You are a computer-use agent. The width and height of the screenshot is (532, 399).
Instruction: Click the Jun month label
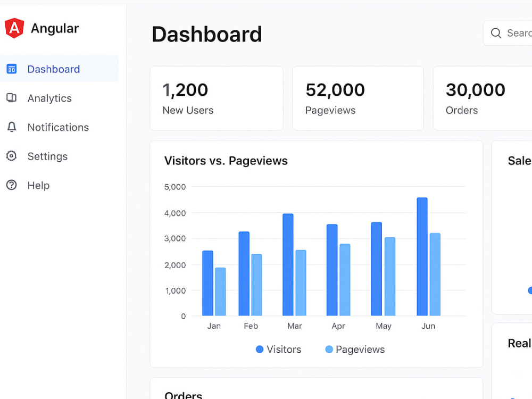coord(428,326)
